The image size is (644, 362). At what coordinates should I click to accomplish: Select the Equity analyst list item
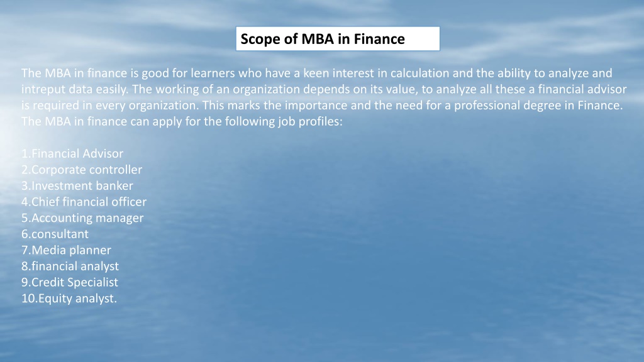tap(69, 299)
